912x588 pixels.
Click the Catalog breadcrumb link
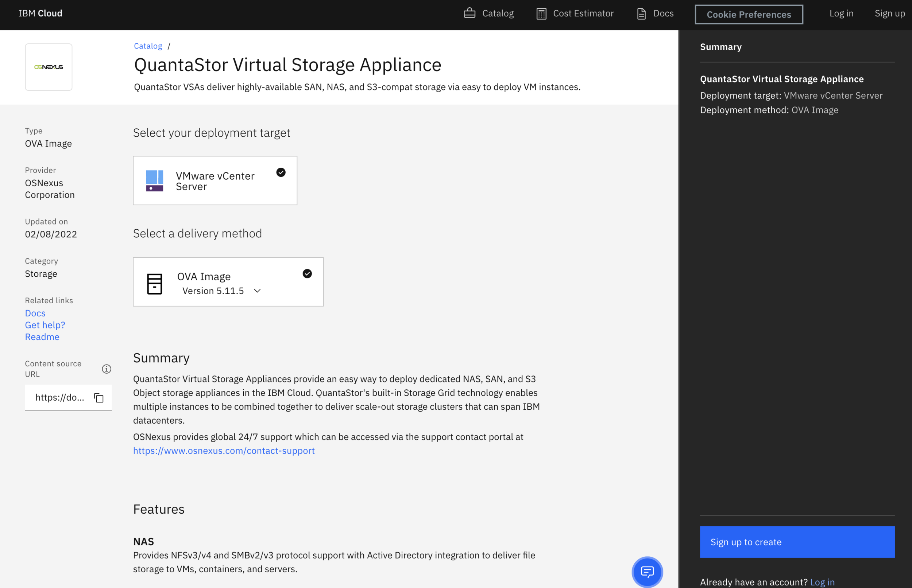click(x=148, y=46)
